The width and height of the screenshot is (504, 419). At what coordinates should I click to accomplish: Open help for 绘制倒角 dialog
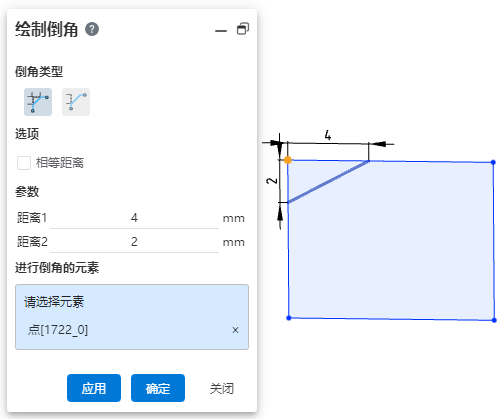coord(92,29)
